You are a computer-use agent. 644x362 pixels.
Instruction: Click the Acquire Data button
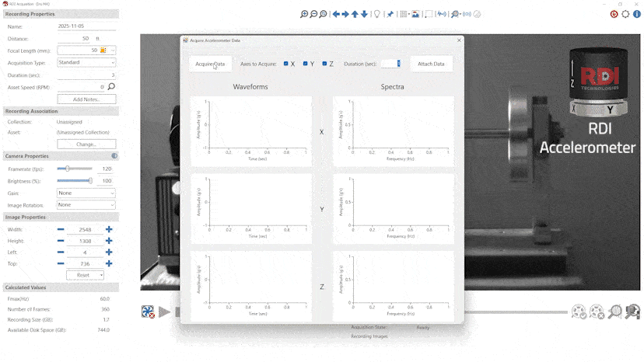210,64
